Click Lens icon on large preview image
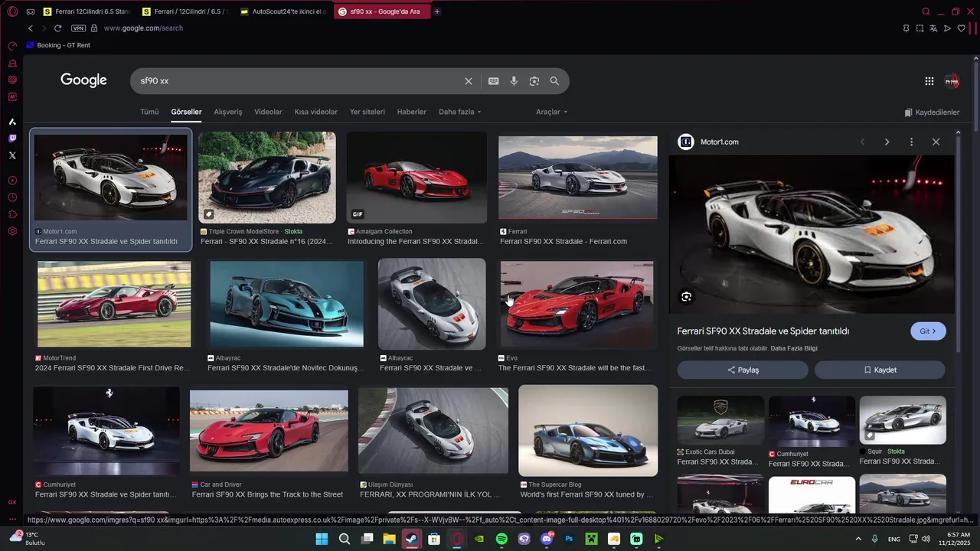Screen dimensions: 980x551 (686, 297)
